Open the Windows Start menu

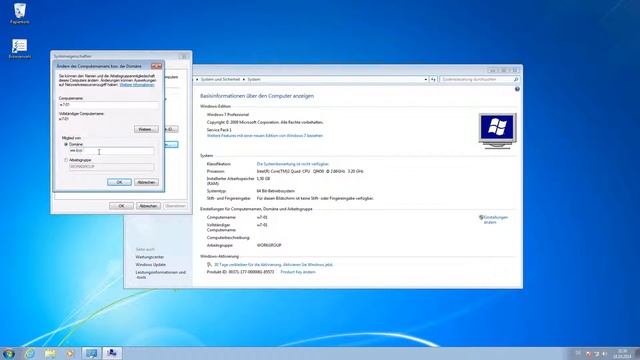coord(9,353)
